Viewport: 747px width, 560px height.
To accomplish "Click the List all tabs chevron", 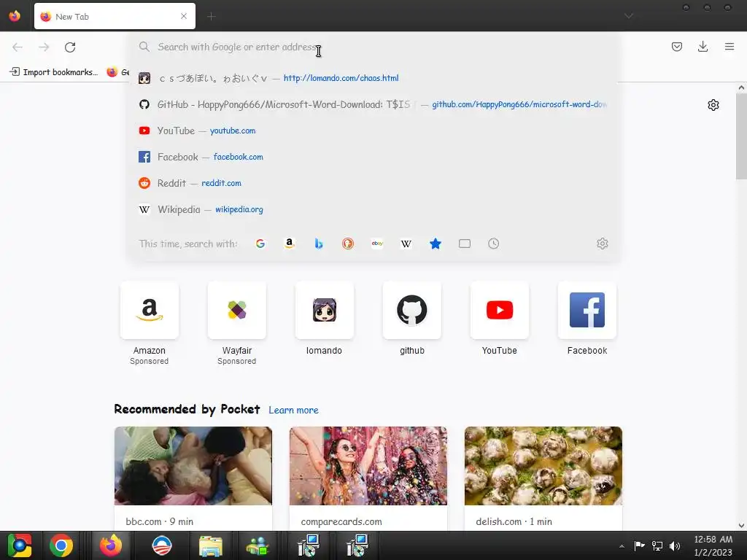I will tap(629, 16).
